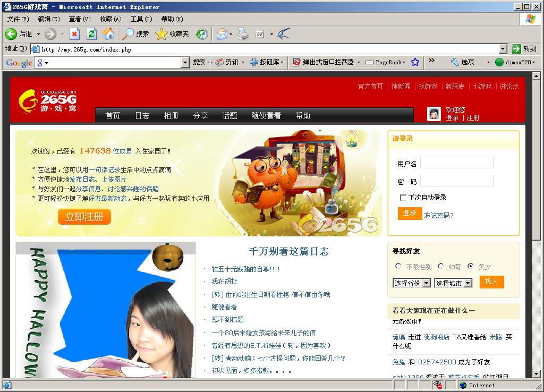Select 不限性别 radio button
Image resolution: width=544 pixels, height=392 pixels.
pos(398,266)
